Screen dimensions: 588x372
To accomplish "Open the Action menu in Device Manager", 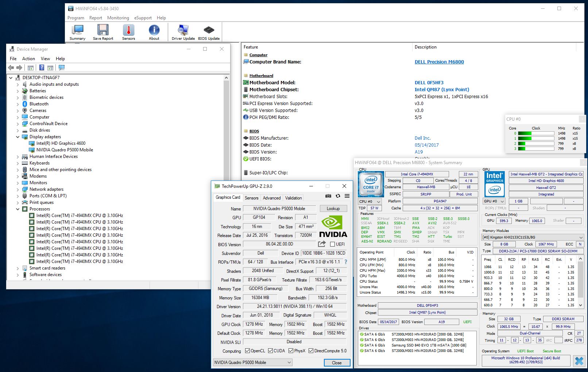I will click(x=28, y=59).
